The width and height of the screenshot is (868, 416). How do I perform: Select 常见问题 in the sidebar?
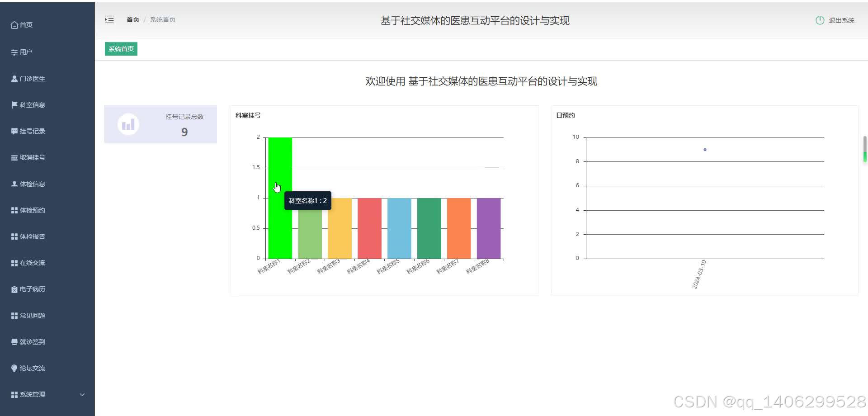(x=33, y=316)
